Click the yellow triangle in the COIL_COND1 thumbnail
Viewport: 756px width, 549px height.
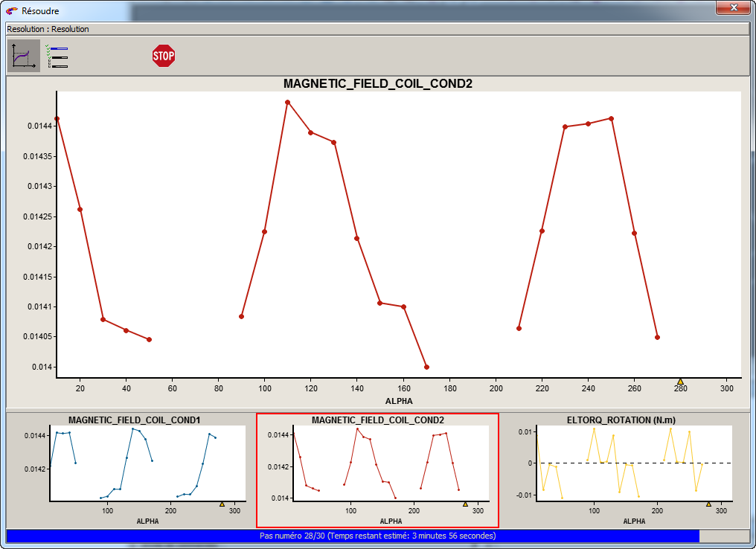(x=222, y=504)
